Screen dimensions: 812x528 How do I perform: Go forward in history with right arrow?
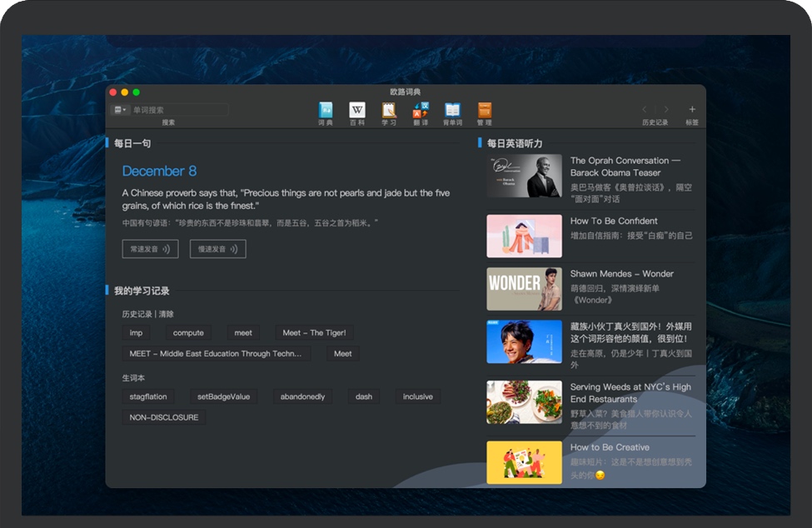point(666,109)
